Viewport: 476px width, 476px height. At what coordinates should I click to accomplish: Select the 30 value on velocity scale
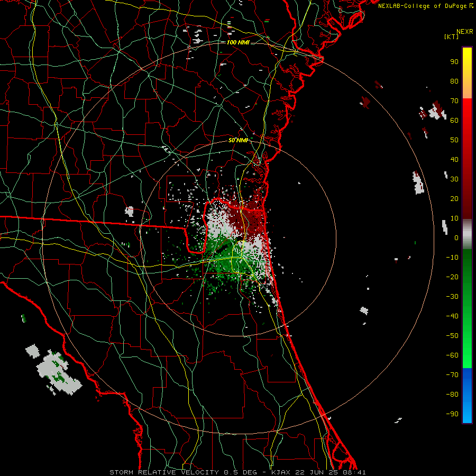click(x=454, y=179)
